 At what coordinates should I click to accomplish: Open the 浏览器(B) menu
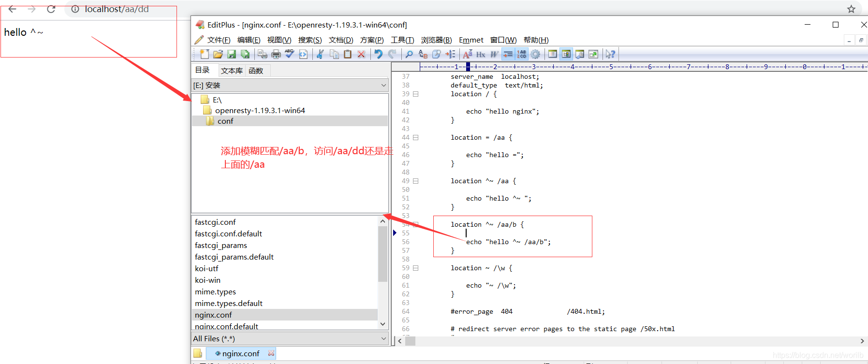click(437, 40)
